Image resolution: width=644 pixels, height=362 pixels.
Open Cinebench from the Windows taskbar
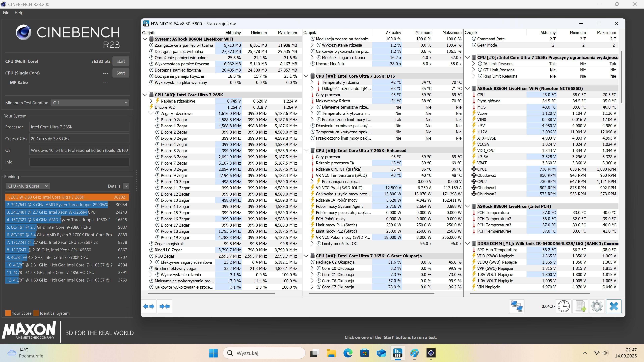[431, 353]
